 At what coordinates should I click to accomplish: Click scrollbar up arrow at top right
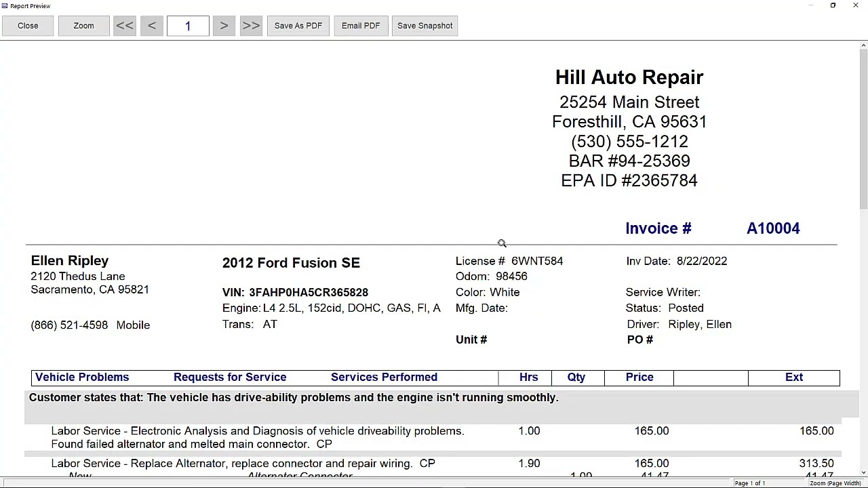point(863,45)
